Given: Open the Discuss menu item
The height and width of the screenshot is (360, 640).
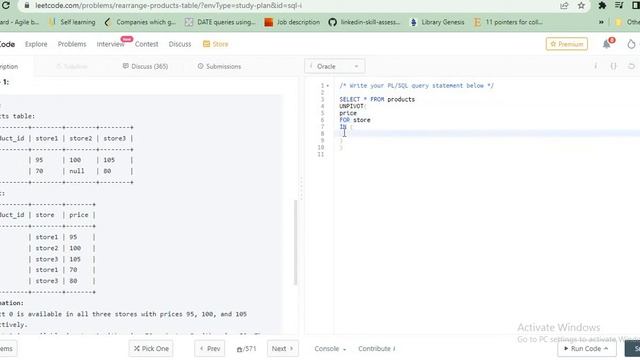Looking at the screenshot, I should coord(180,44).
